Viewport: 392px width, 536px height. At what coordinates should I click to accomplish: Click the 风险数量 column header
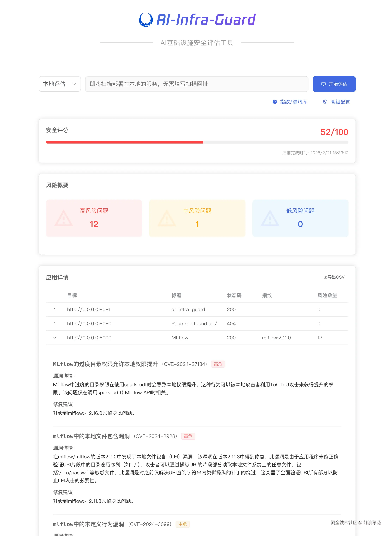tap(327, 295)
